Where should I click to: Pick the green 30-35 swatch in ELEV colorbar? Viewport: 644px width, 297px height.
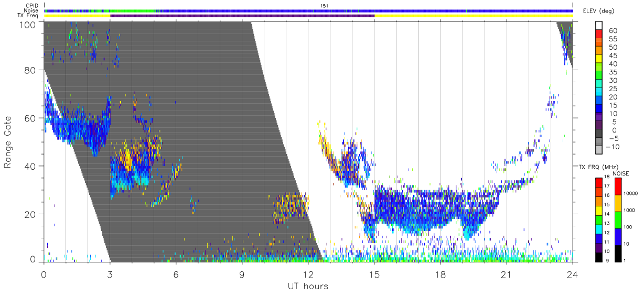point(599,76)
